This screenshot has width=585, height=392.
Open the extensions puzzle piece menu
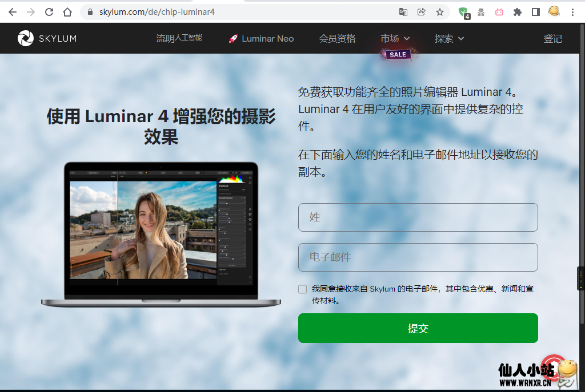[517, 12]
